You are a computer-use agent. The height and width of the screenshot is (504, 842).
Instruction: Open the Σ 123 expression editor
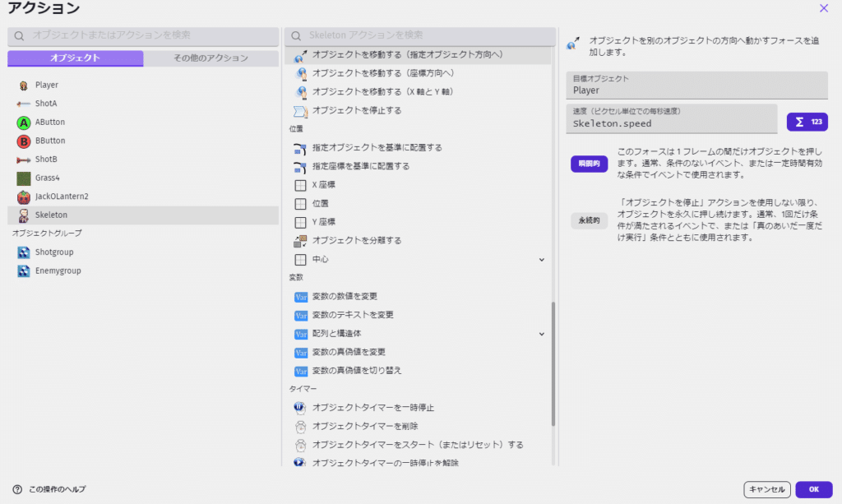pyautogui.click(x=805, y=119)
